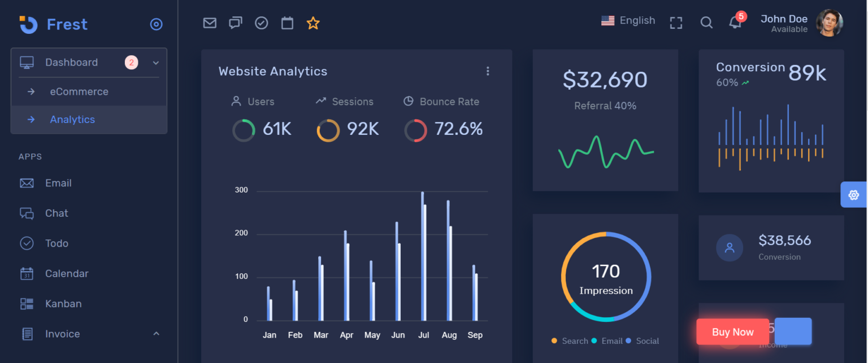Viewport: 868px width, 363px height.
Task: Open notifications via the bell icon
Action: 735,23
